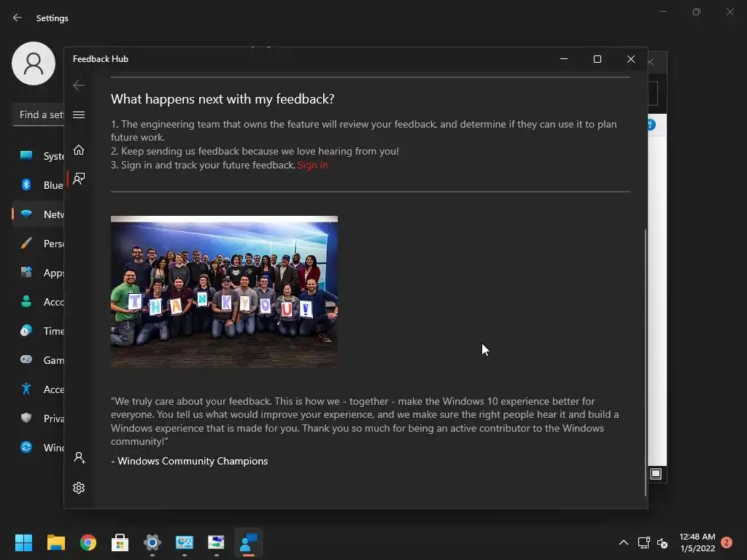Open the monitor-icon app in taskbar
This screenshot has height=560, width=747.
(185, 542)
